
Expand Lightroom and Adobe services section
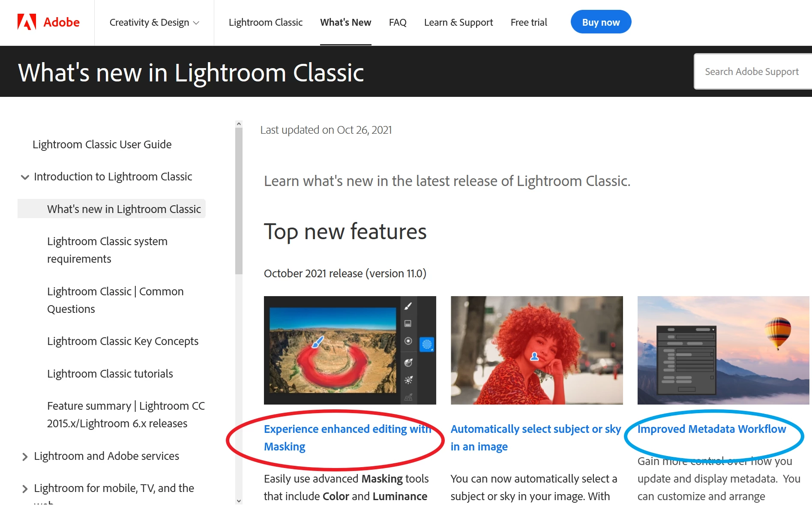[x=25, y=456]
